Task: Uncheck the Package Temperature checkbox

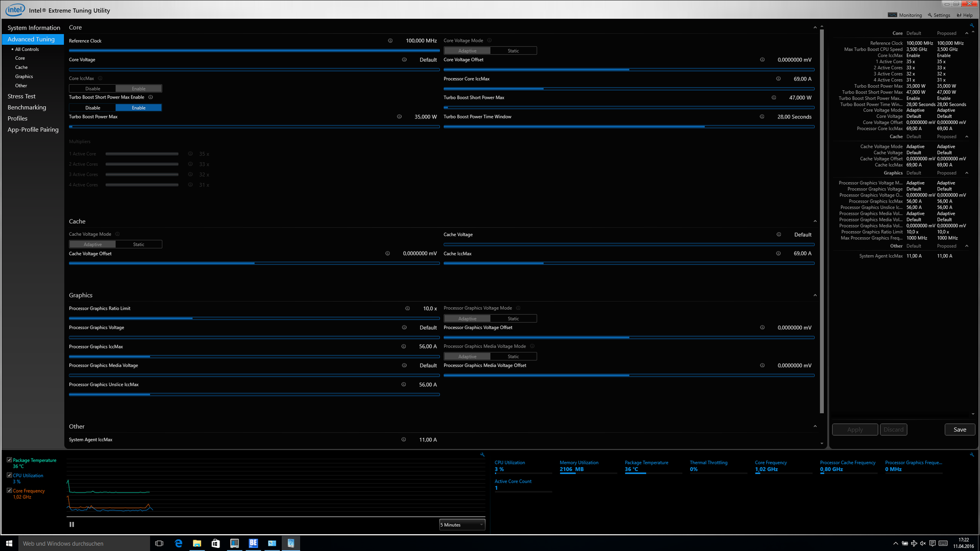Action: coord(9,460)
